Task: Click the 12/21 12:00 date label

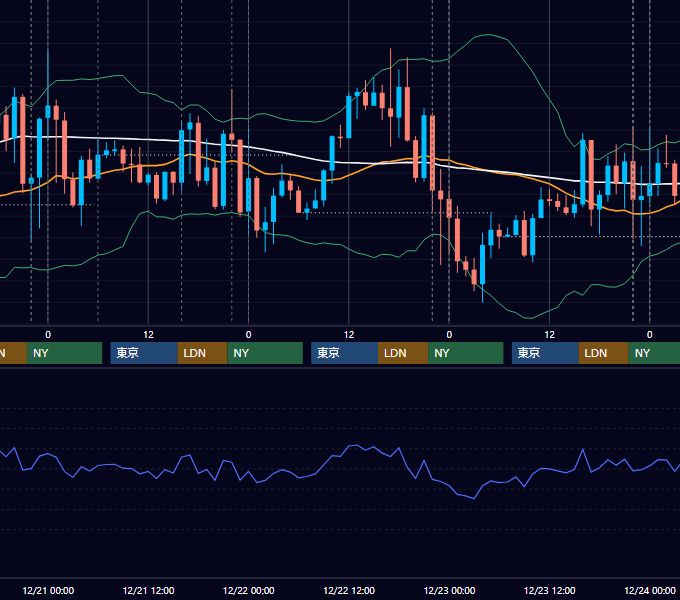Action: click(x=148, y=590)
